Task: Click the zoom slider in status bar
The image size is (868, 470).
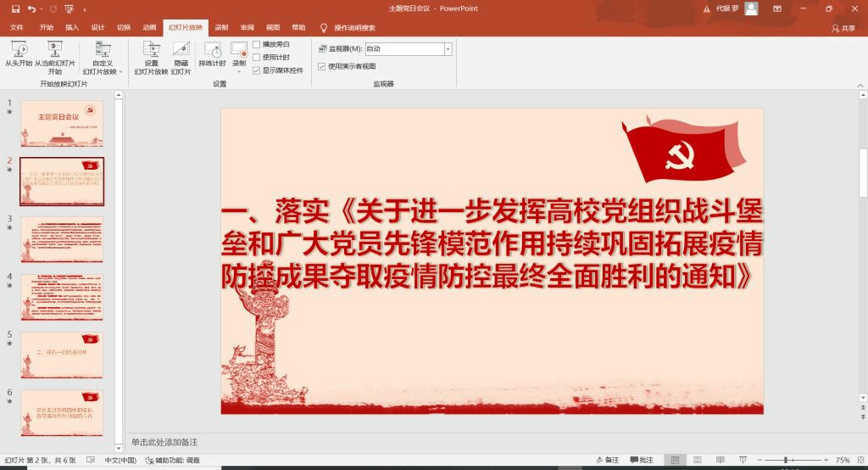Action: (x=786, y=461)
